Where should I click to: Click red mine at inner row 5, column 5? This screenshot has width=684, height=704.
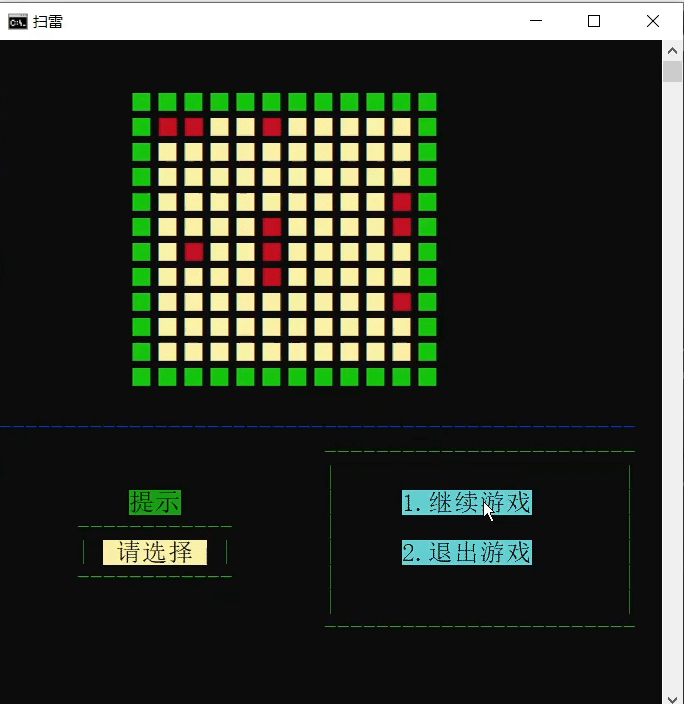pyautogui.click(x=272, y=227)
